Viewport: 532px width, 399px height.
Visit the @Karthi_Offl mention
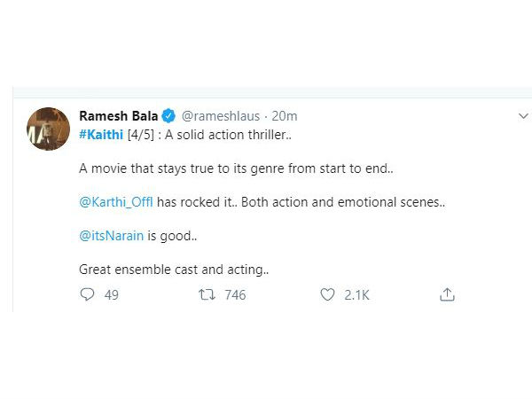pyautogui.click(x=115, y=202)
